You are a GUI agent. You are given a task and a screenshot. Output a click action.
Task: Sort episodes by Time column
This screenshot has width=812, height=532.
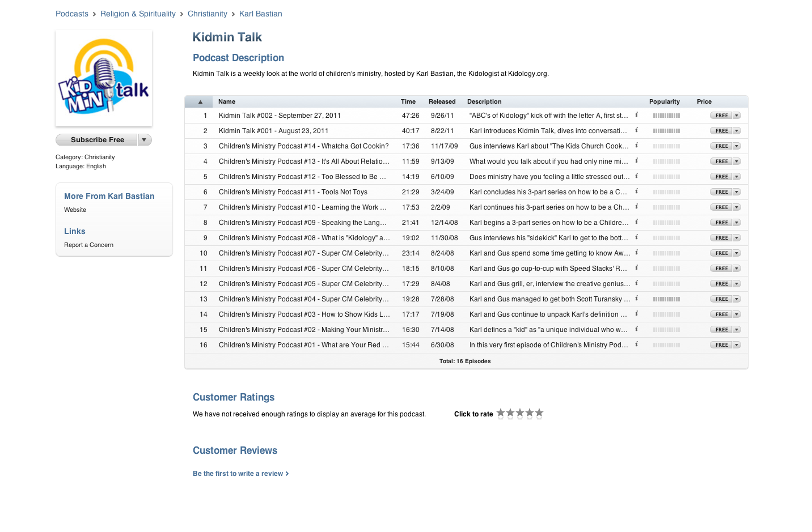click(x=408, y=102)
